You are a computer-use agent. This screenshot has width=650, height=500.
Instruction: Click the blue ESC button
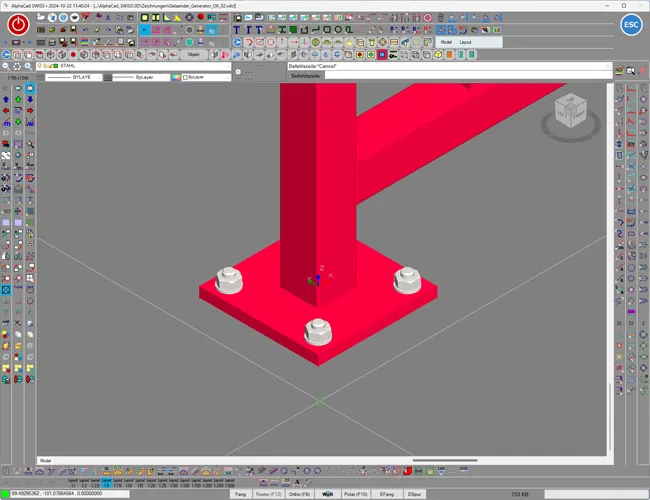[x=631, y=24]
